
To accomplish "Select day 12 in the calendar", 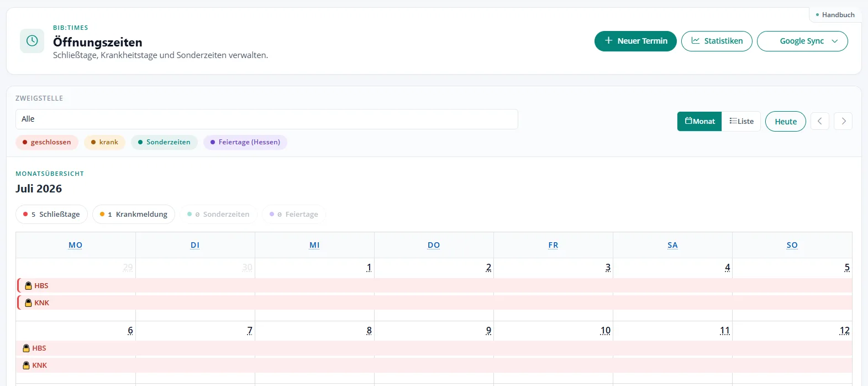I will click(x=844, y=331).
